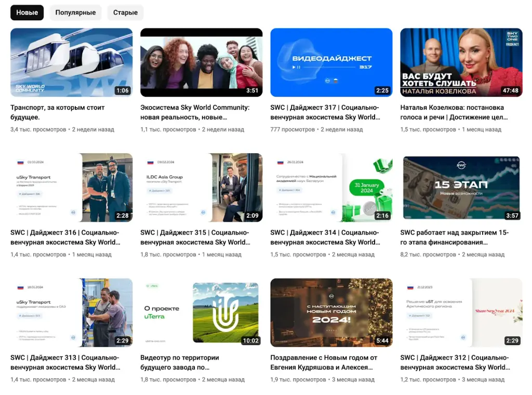Open title Экосистема Sky World Community: новая реальность
This screenshot has height=395, width=532.
[195, 112]
